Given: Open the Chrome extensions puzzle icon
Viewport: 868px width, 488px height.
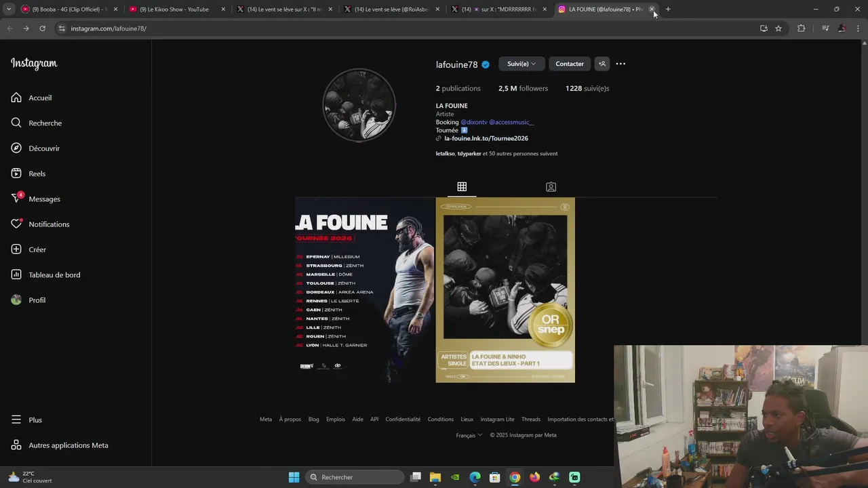Looking at the screenshot, I should (x=801, y=28).
